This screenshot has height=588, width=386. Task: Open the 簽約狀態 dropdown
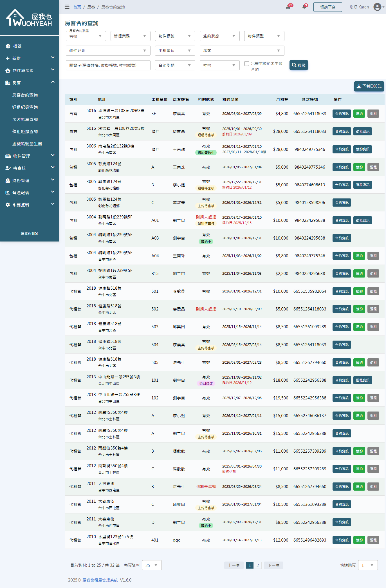[x=219, y=36]
